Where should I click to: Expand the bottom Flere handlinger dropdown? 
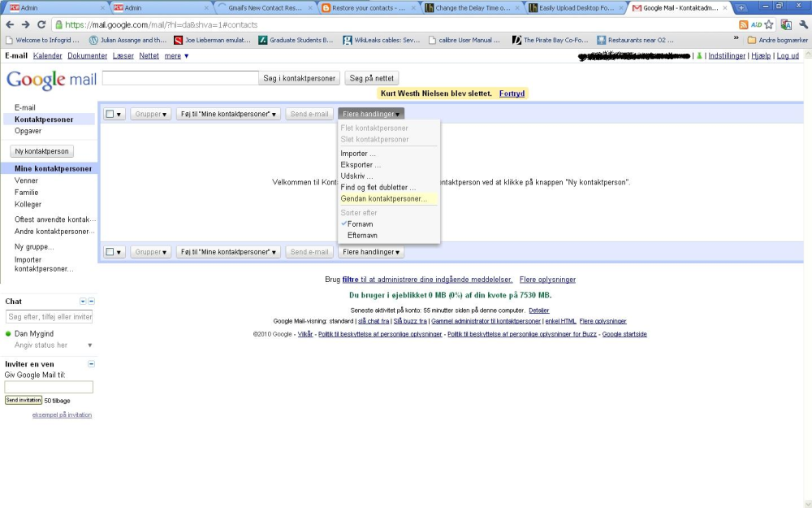(371, 252)
